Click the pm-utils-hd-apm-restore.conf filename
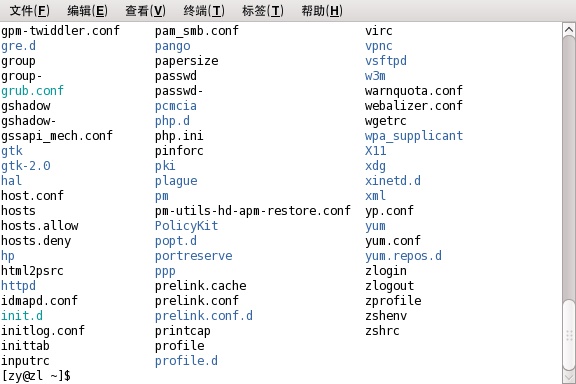 [253, 211]
